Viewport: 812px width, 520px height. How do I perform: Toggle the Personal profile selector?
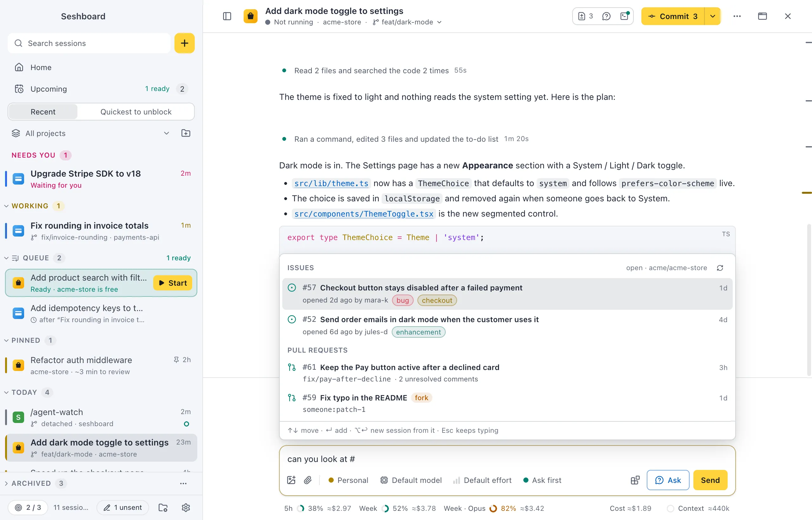pos(348,480)
